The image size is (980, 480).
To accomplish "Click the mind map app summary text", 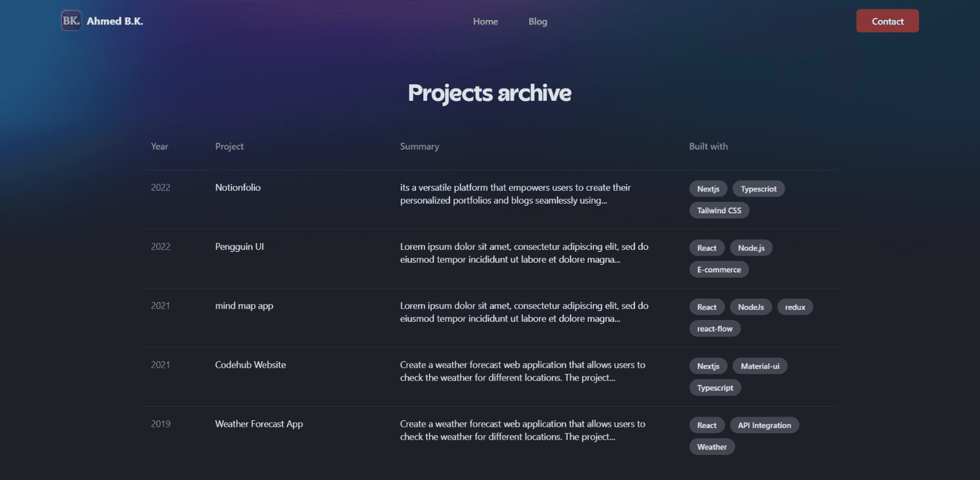I will point(524,312).
